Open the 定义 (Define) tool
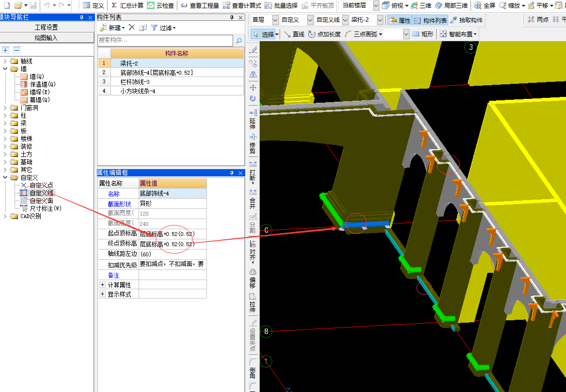 click(x=94, y=5)
